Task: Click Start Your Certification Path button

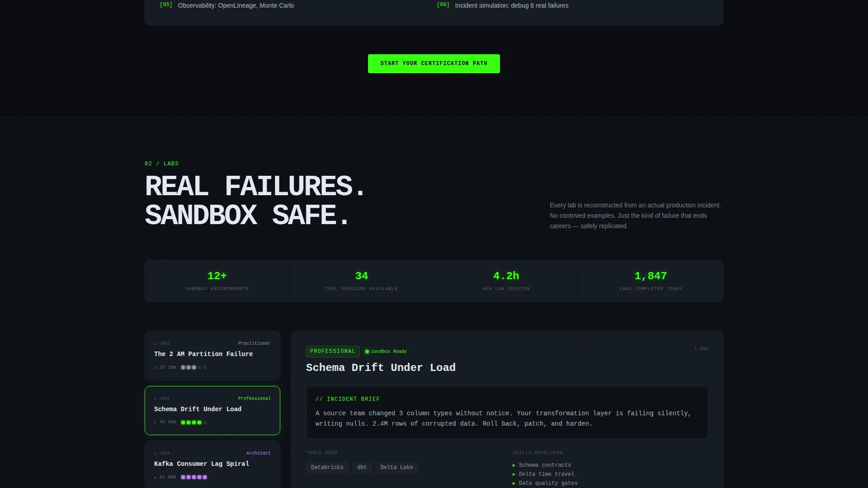Action: 434,64
